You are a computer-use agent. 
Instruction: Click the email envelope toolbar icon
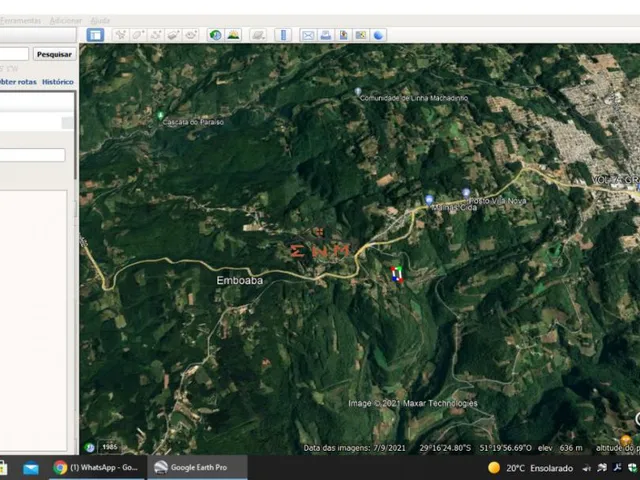point(308,36)
